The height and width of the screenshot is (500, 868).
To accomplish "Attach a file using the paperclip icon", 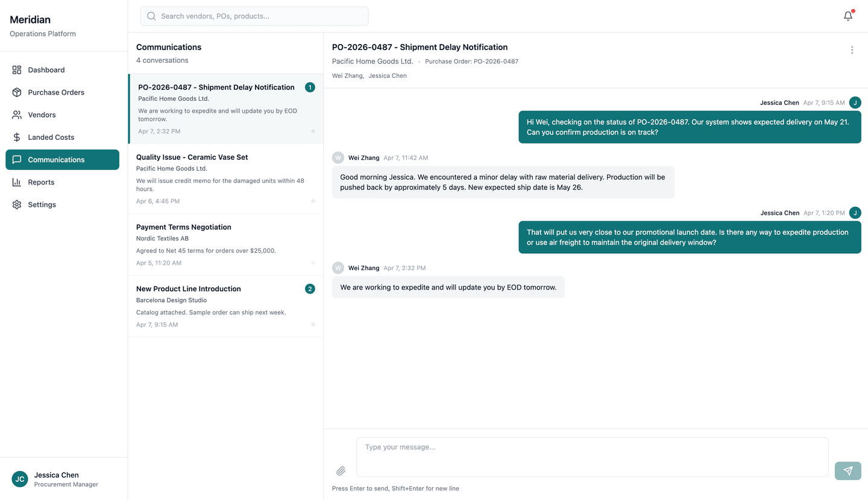I will click(x=341, y=470).
